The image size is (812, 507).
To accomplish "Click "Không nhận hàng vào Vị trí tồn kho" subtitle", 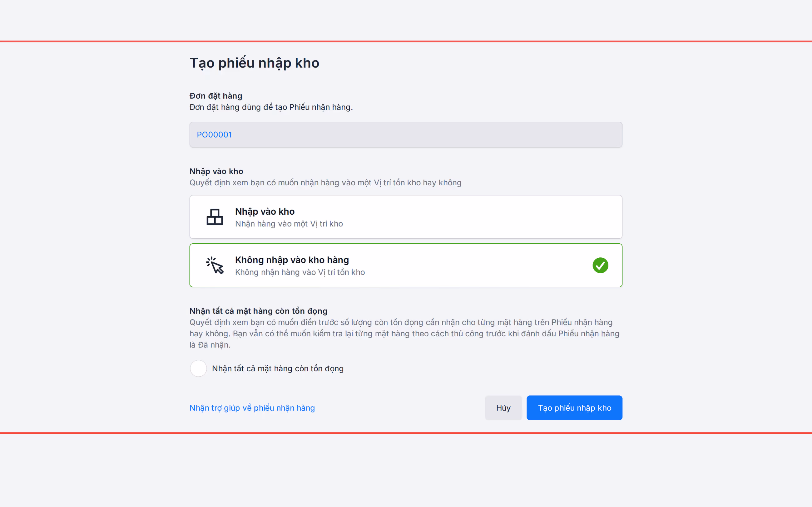I will click(300, 272).
